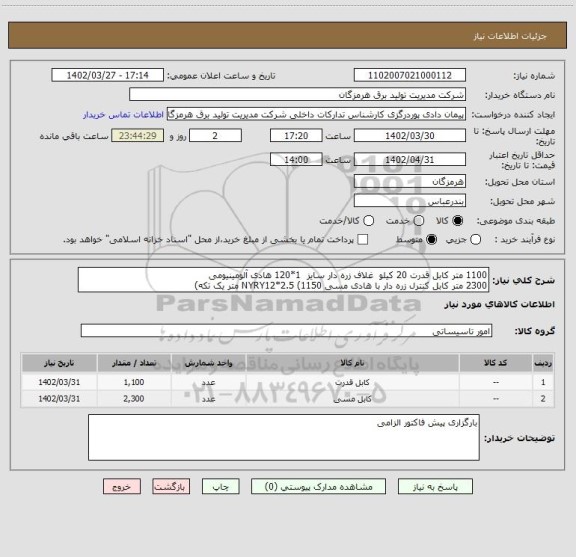576x557 pixels.
Task: Click the تعداد / مقدار column header
Action: click(134, 363)
